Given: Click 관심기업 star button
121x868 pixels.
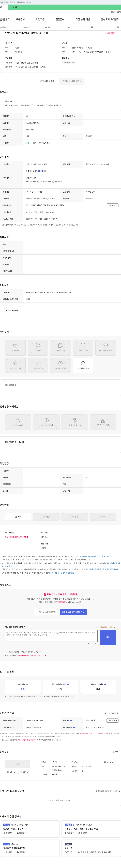Looking at the screenshot, I should pyautogui.click(x=11, y=772).
